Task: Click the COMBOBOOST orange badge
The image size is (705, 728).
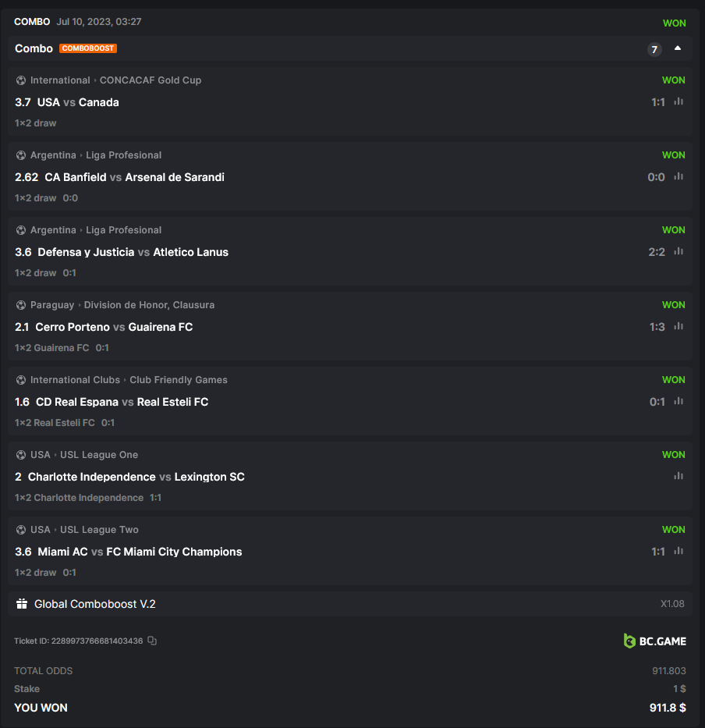Action: click(88, 48)
